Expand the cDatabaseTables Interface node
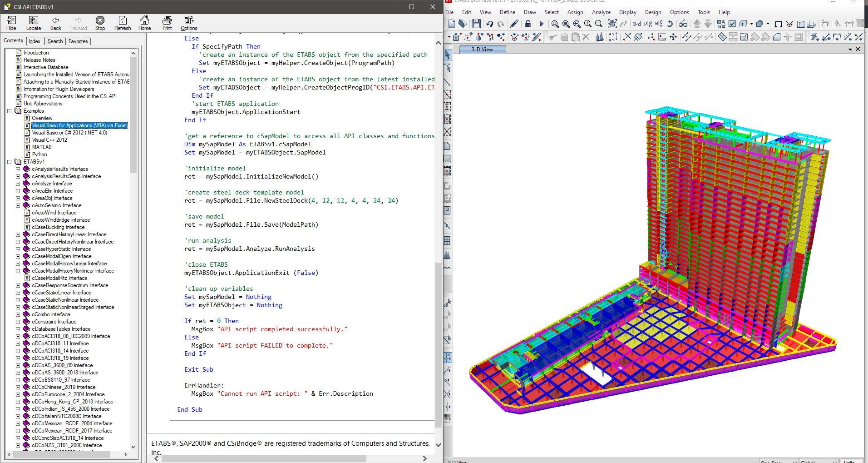This screenshot has height=463, width=868. click(18, 329)
